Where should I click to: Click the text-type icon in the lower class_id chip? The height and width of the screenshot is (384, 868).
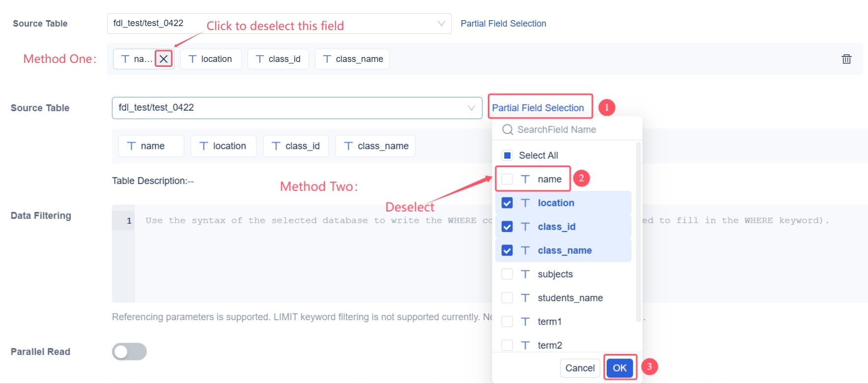point(276,146)
